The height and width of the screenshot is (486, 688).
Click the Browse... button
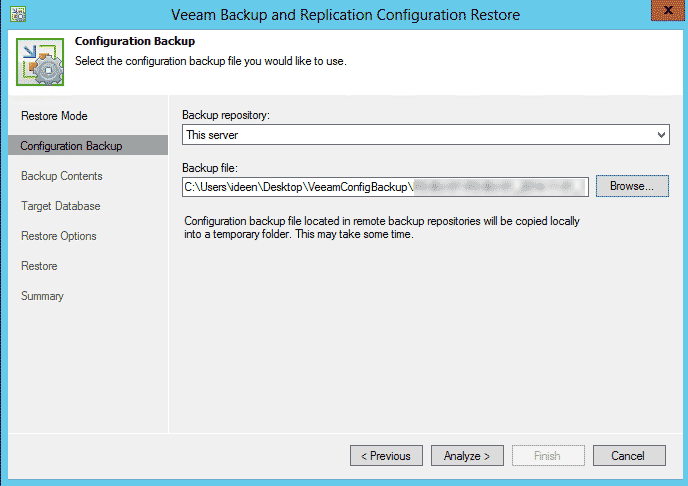tap(632, 186)
